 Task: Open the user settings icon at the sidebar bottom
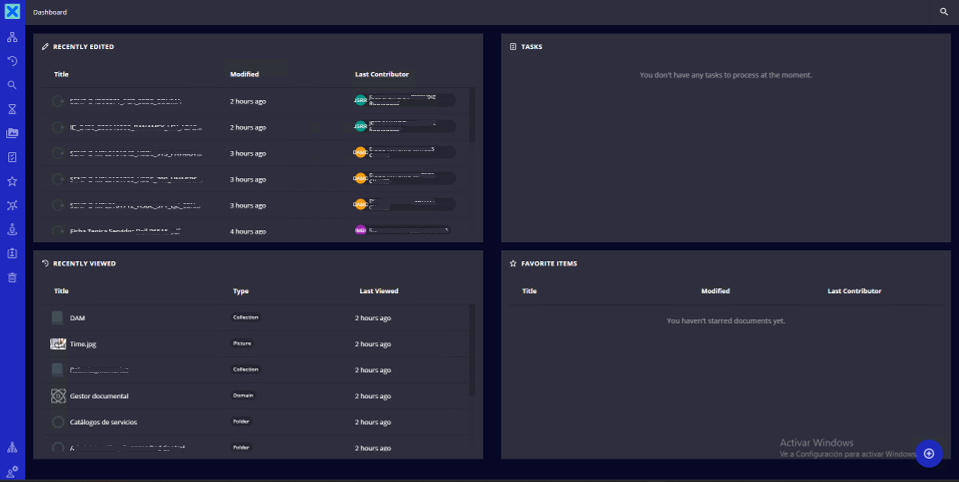[12, 471]
